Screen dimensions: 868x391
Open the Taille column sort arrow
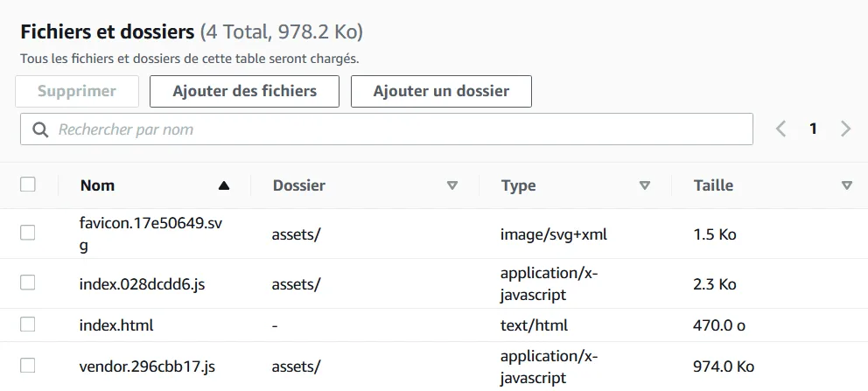pos(846,185)
